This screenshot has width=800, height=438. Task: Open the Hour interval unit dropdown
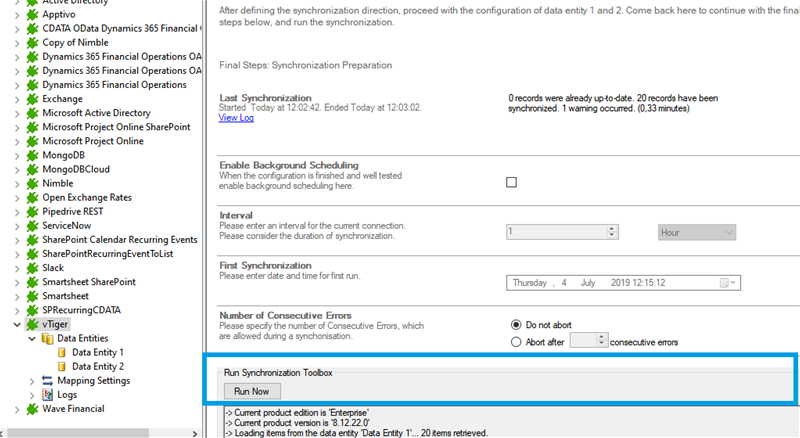(x=697, y=232)
